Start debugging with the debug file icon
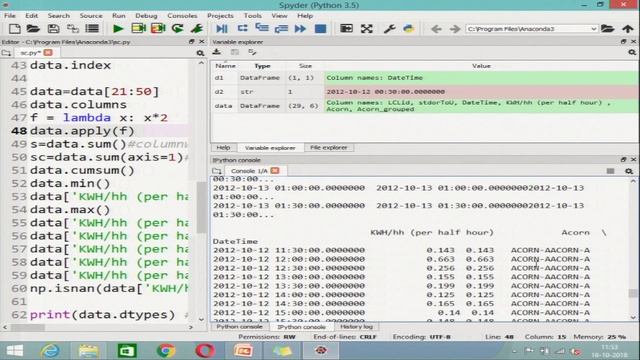The height and width of the screenshot is (360, 640). [222, 29]
